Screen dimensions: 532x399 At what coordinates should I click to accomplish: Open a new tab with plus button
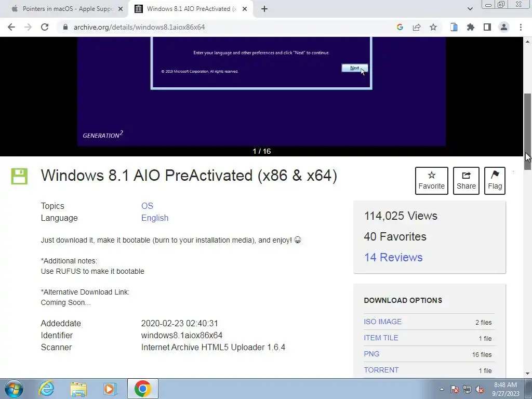(x=264, y=9)
